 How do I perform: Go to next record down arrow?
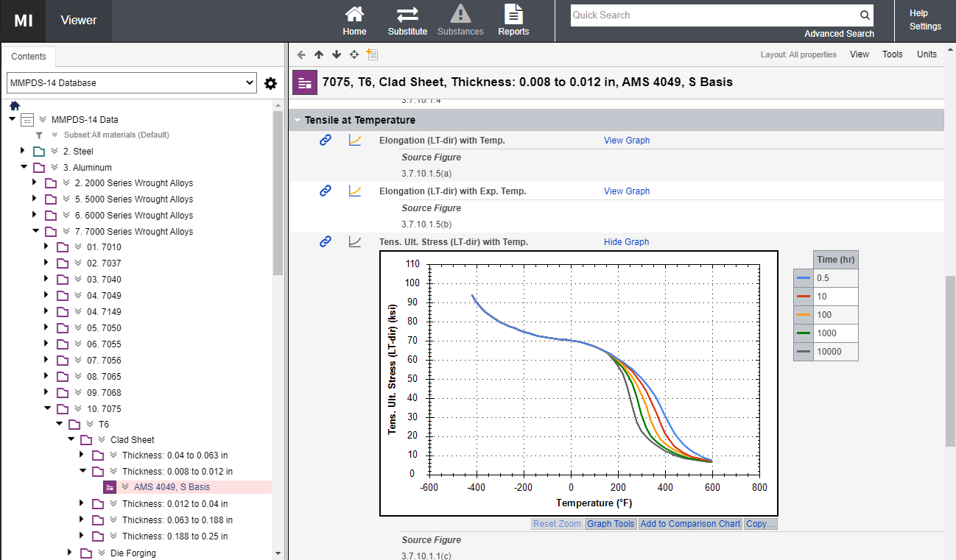pyautogui.click(x=337, y=54)
